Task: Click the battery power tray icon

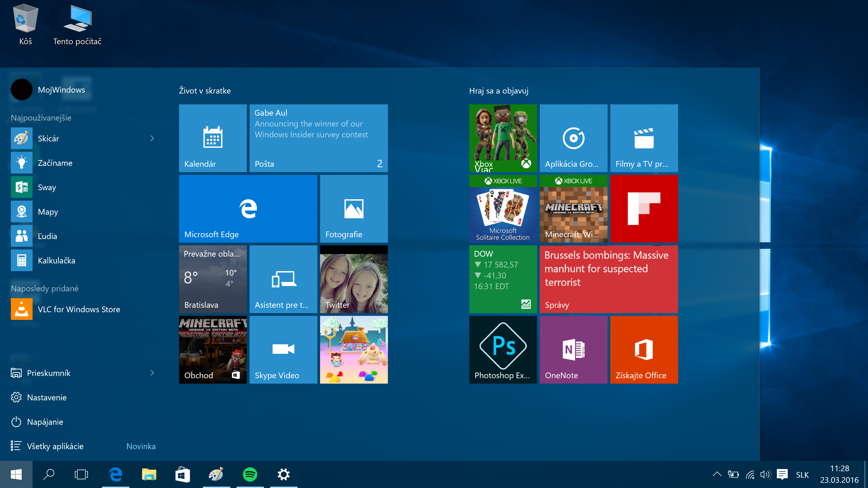Action: 733,474
